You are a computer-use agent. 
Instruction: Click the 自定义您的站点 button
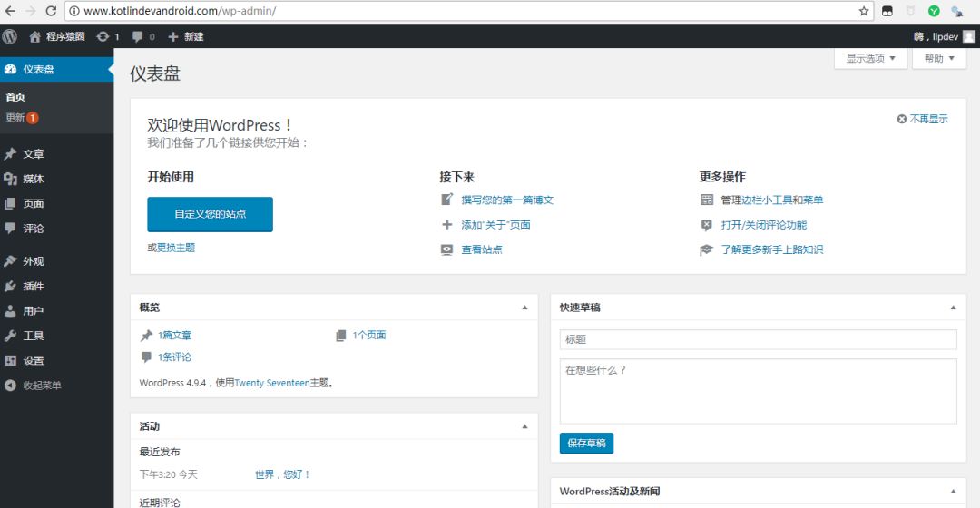210,214
